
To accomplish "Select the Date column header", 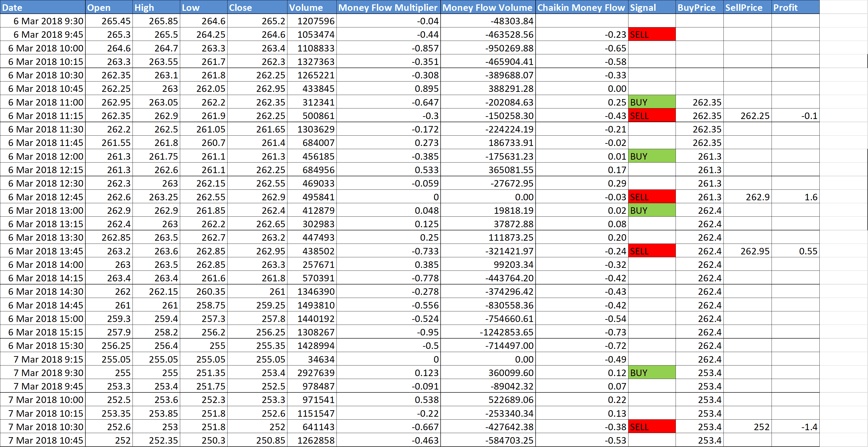I will pyautogui.click(x=43, y=7).
